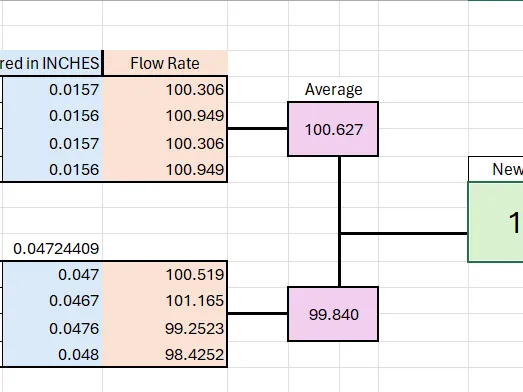Image resolution: width=523 pixels, height=392 pixels.
Task: Click the 0.048 measurement cell
Action: point(53,354)
